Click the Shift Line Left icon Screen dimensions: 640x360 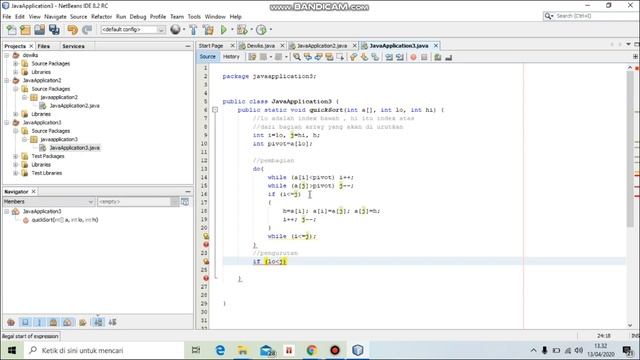(389, 57)
